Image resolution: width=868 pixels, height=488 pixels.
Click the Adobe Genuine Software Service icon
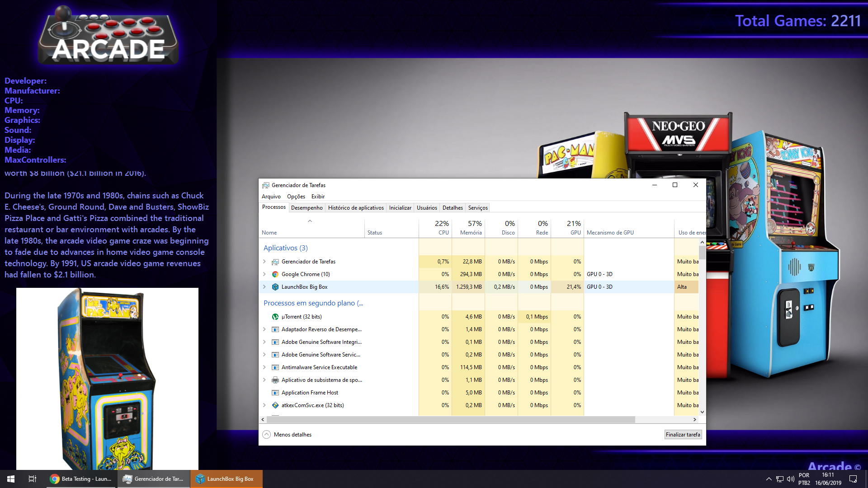[275, 355]
